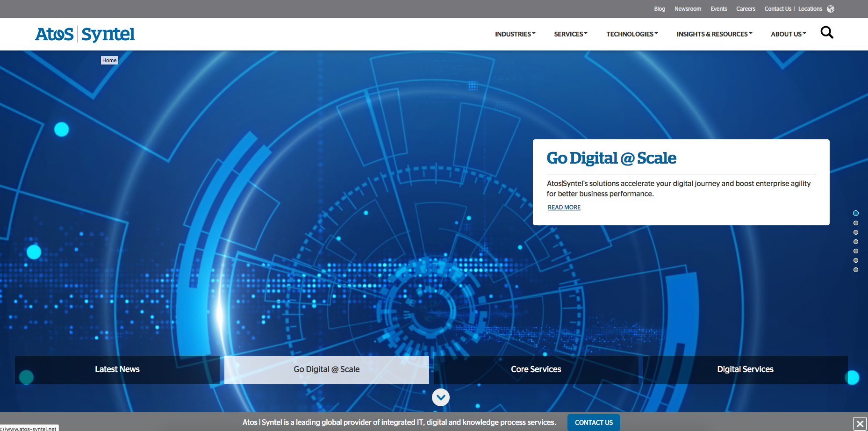Click the blue CONTACT US button
The image size is (868, 431).
594,423
